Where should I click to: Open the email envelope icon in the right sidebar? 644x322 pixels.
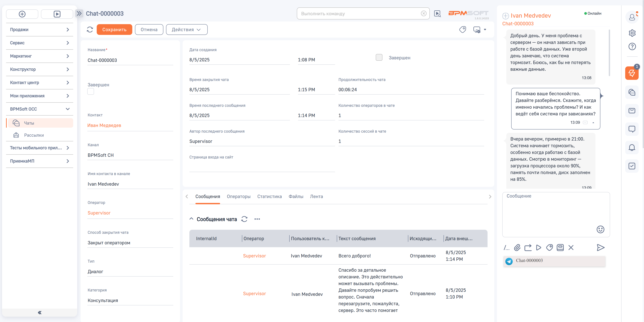coord(632,111)
